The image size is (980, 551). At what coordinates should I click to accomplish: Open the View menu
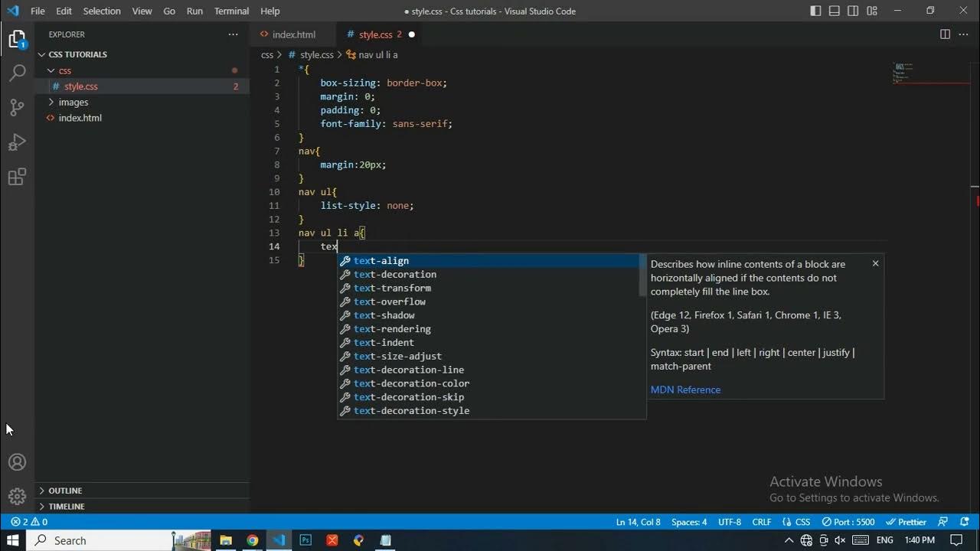(142, 11)
